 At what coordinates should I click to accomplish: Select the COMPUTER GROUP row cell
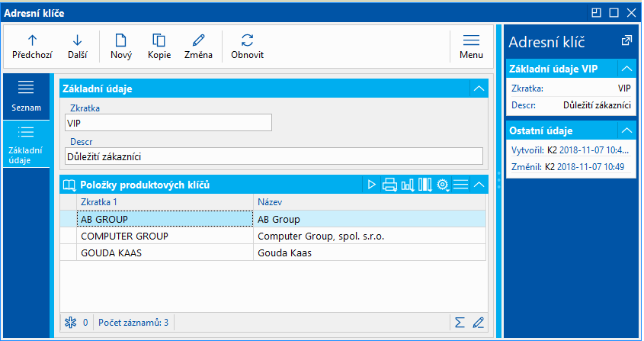pyautogui.click(x=165, y=236)
